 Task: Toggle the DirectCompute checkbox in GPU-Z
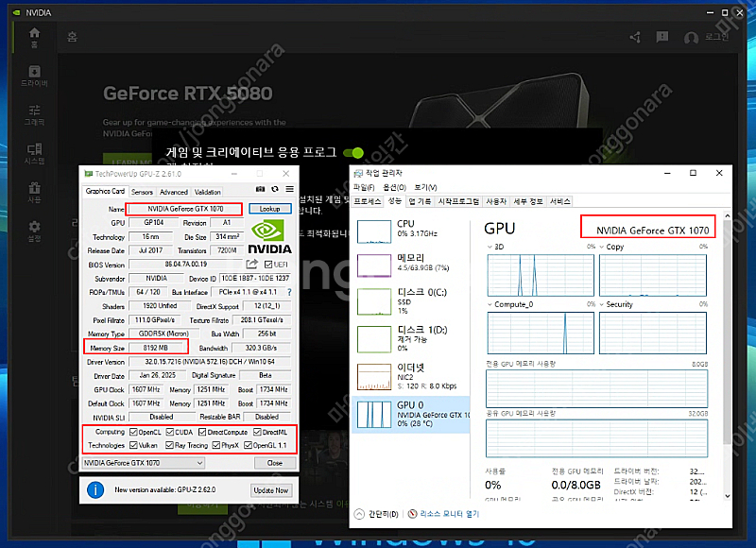[202, 432]
